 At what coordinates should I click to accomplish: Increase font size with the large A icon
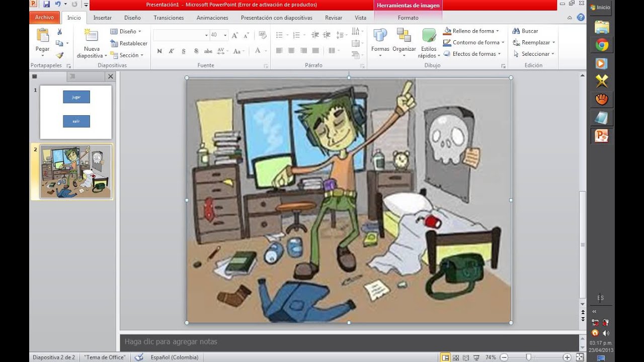point(235,35)
